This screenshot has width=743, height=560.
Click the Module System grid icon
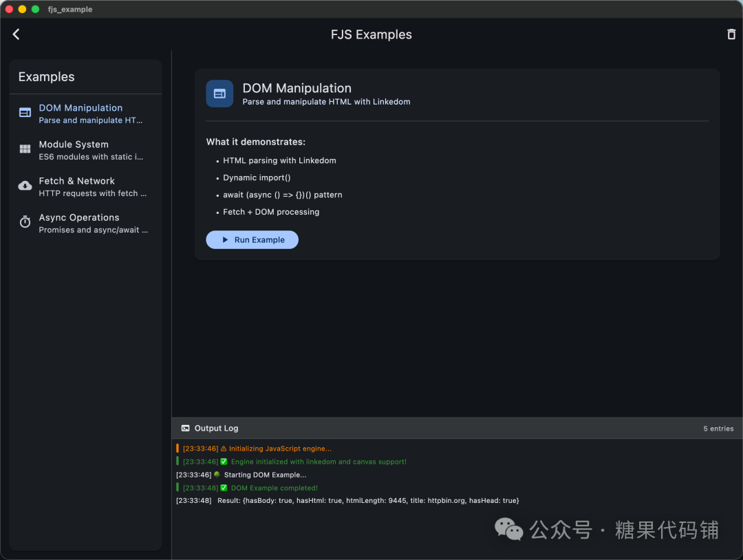25,149
